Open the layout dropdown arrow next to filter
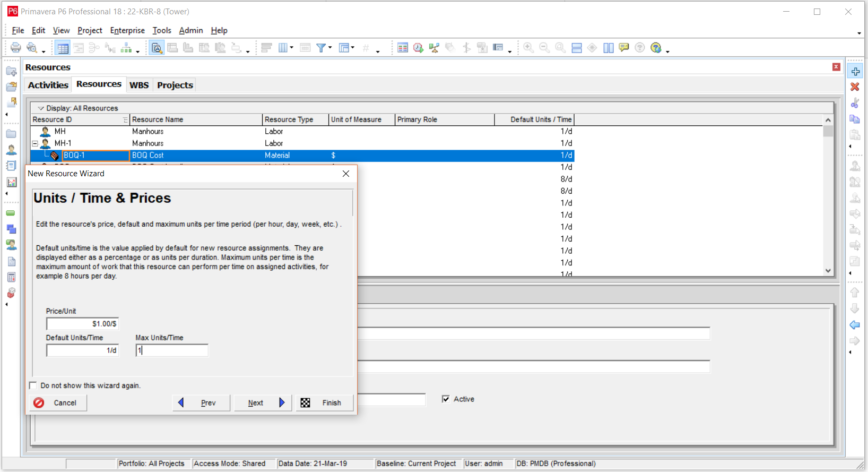 pos(352,48)
